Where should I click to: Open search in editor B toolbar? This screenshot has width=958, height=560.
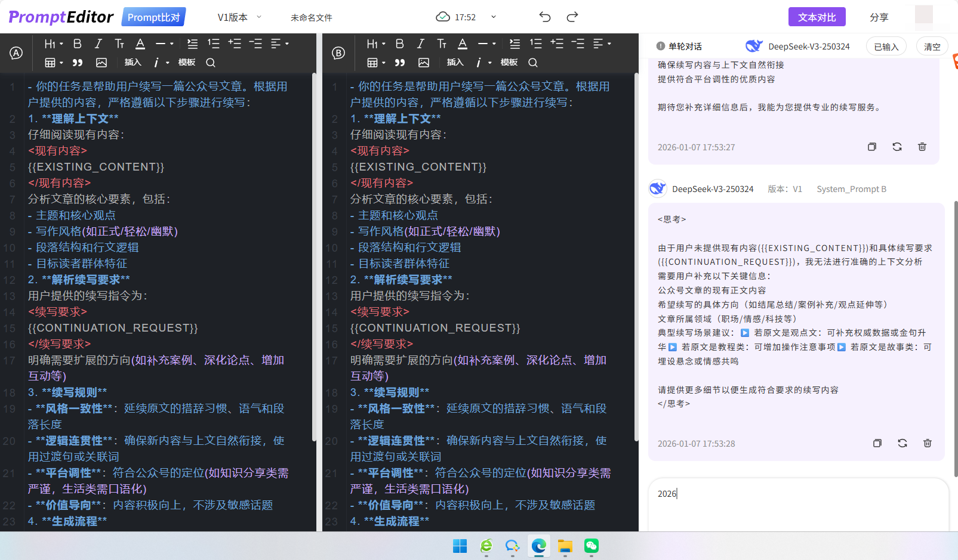(x=532, y=62)
